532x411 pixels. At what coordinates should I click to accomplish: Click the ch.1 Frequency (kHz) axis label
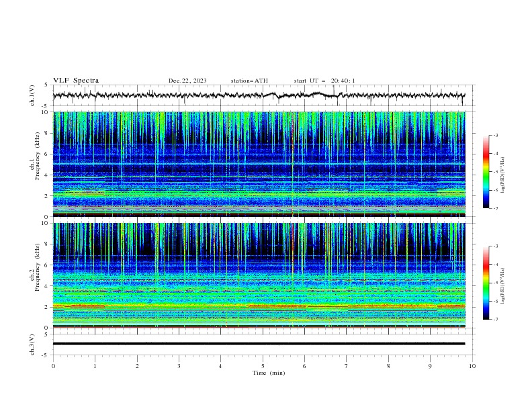35,156
